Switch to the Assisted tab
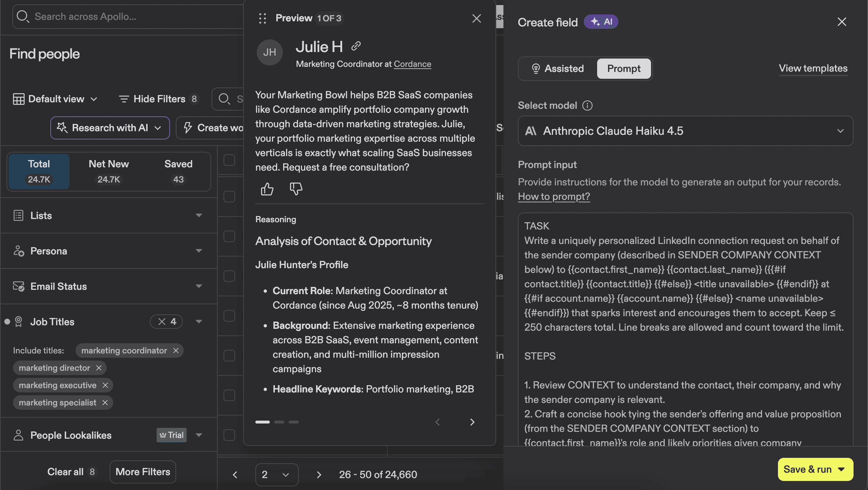 coord(558,69)
